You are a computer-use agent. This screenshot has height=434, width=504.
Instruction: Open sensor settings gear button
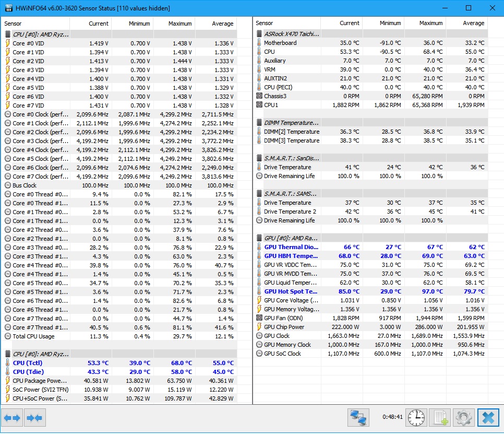coord(463,418)
